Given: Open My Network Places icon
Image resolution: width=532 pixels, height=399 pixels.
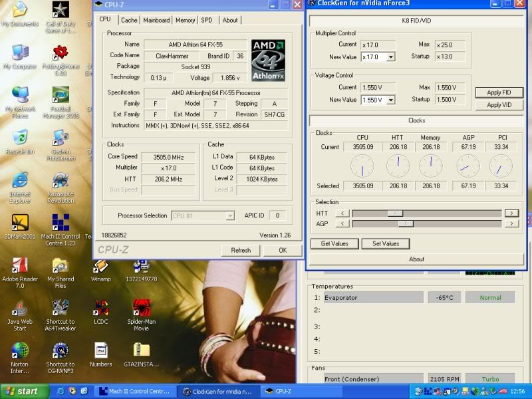Looking at the screenshot, I should pos(20,102).
